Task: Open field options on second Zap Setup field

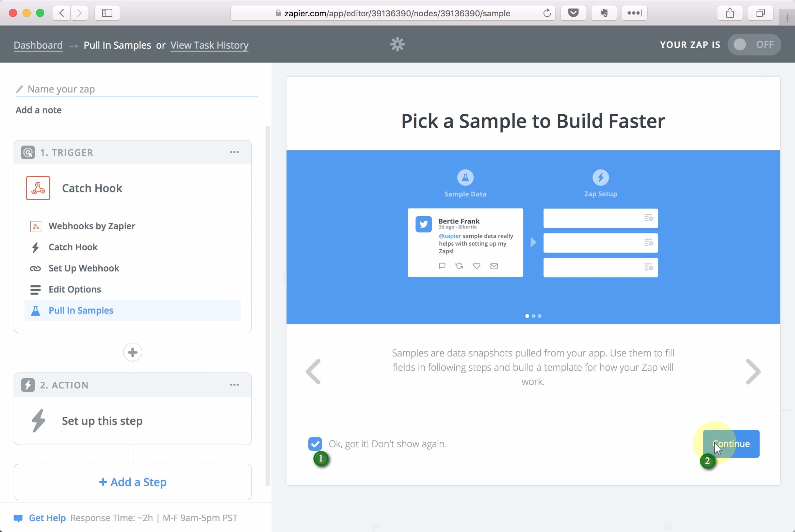Action: [x=648, y=243]
